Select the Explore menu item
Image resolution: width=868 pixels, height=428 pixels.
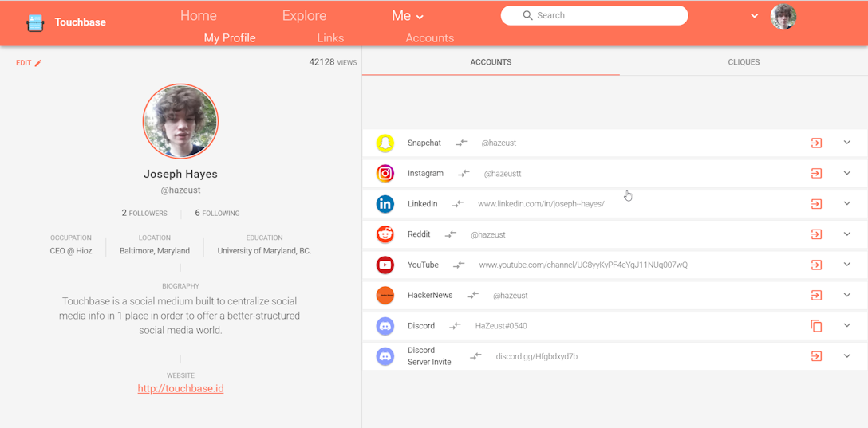(x=304, y=16)
